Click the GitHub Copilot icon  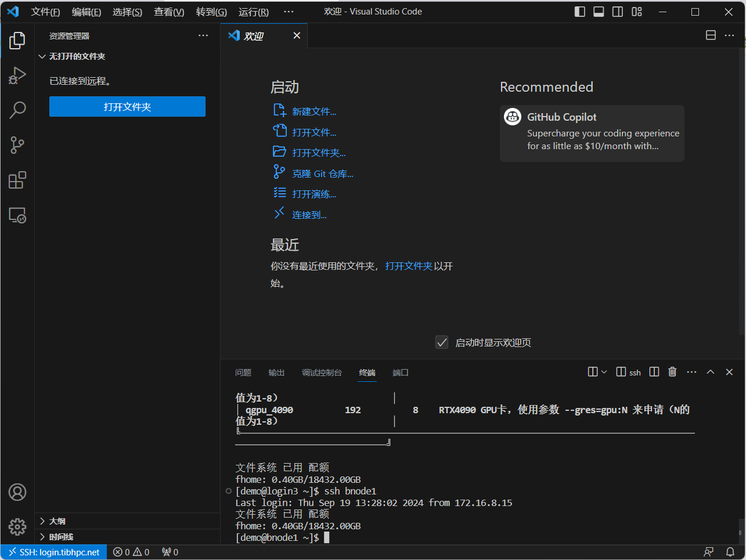(x=513, y=117)
